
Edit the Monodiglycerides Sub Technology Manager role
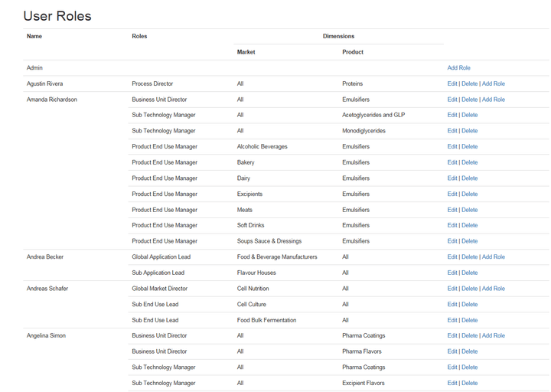tap(452, 131)
